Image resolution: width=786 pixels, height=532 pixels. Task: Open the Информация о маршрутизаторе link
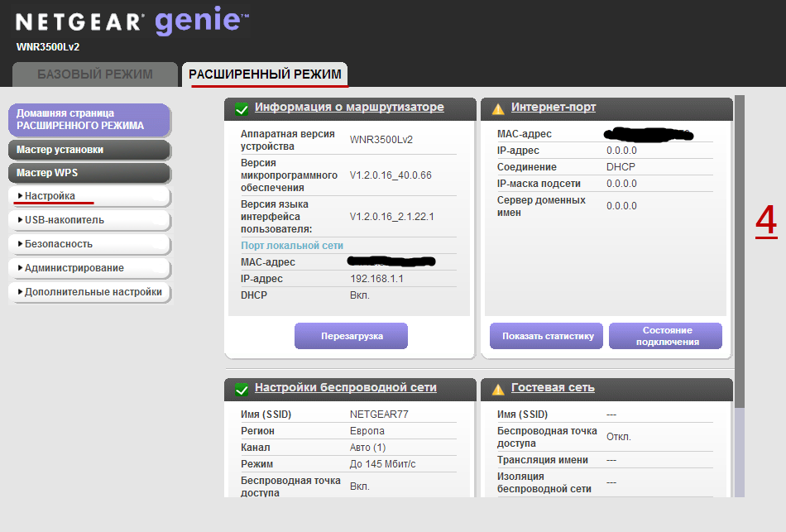tap(349, 107)
